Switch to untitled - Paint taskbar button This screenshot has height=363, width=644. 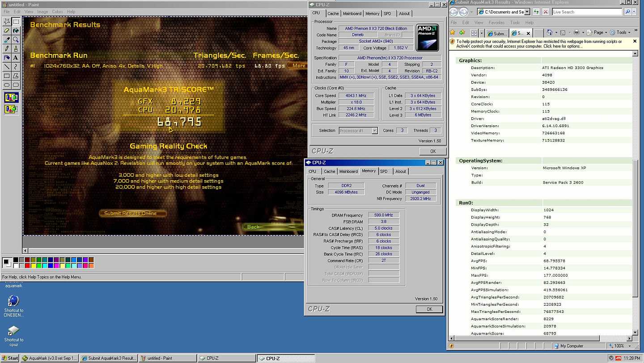168,358
